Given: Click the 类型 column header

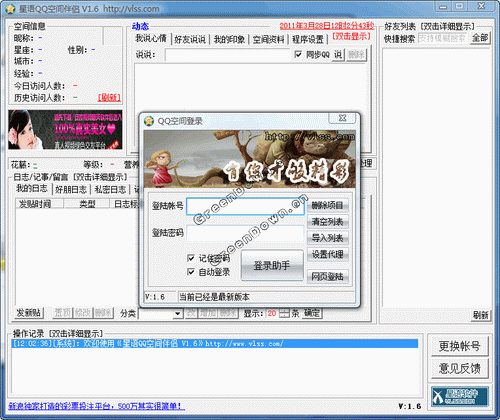Looking at the screenshot, I should (x=87, y=204).
